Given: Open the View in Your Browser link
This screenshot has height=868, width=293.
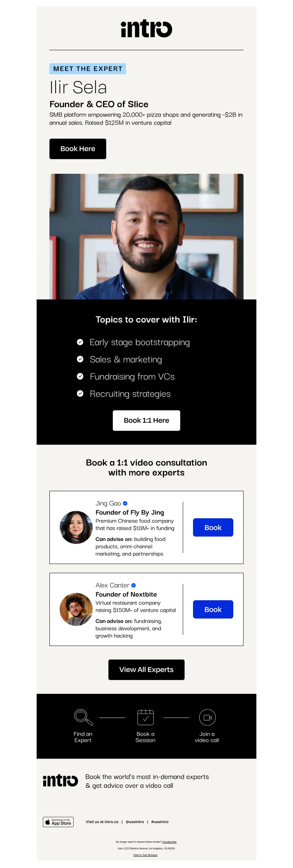Looking at the screenshot, I should [x=145, y=855].
